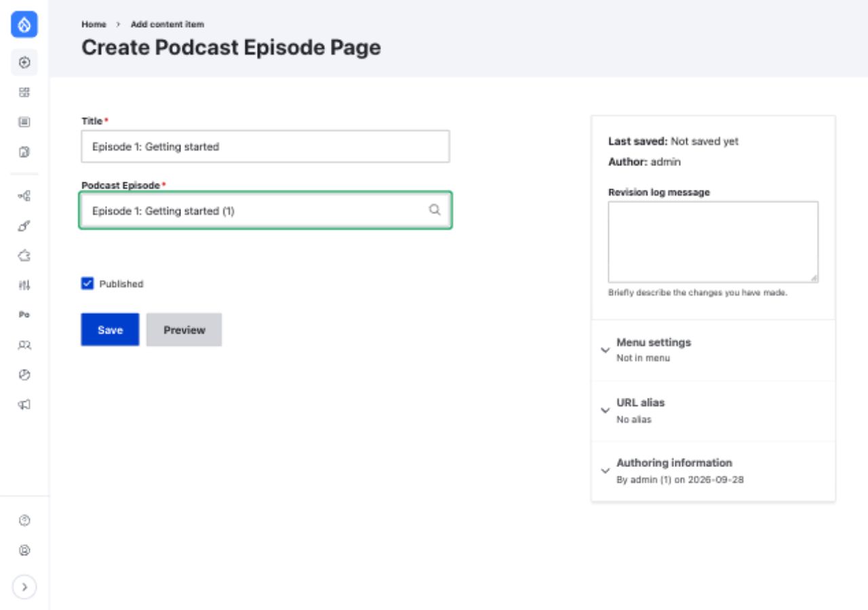The height and width of the screenshot is (610, 868).
Task: Click 'Briefly describe the changes you have made.'
Action: pyautogui.click(x=698, y=293)
